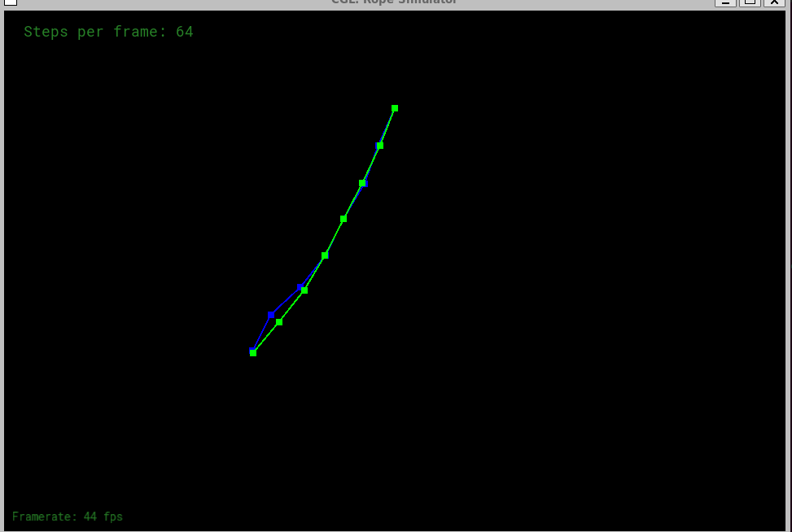Close the Rope Simulator window
The image size is (792, 532).
(774, 2)
